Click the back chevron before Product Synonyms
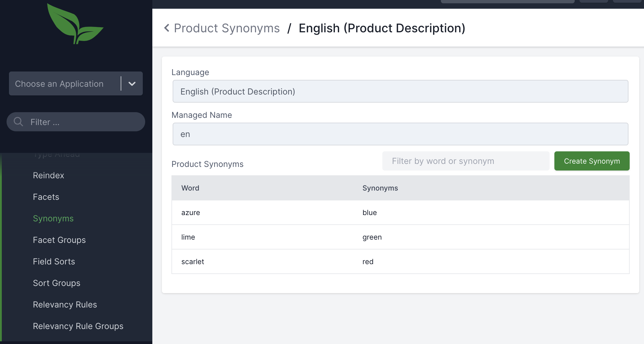Image resolution: width=644 pixels, height=344 pixels. pos(166,28)
